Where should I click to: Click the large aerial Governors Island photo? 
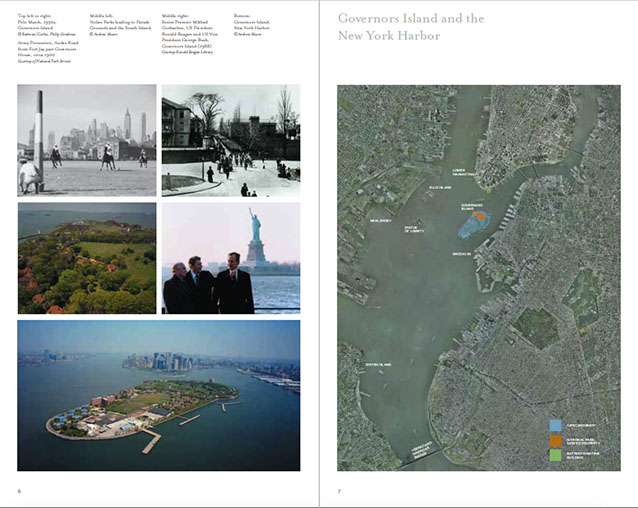[x=158, y=395]
